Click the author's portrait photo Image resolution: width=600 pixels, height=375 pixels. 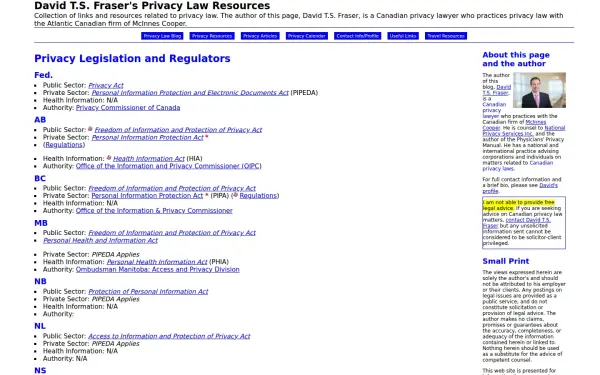(539, 90)
